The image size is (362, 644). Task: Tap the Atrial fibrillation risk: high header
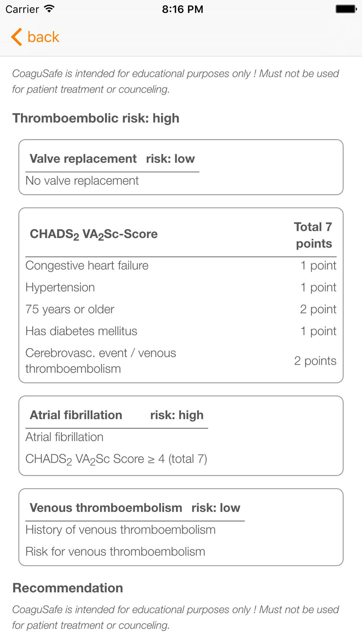click(x=117, y=415)
